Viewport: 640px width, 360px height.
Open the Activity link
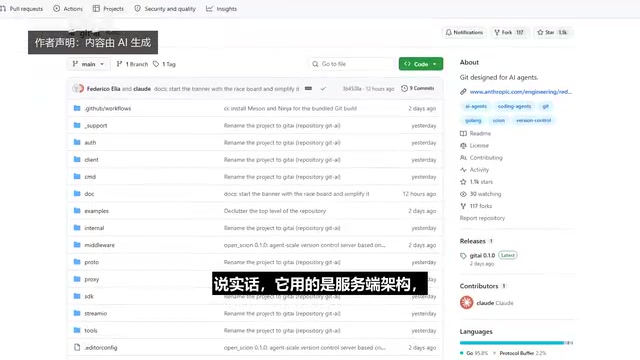point(475,170)
